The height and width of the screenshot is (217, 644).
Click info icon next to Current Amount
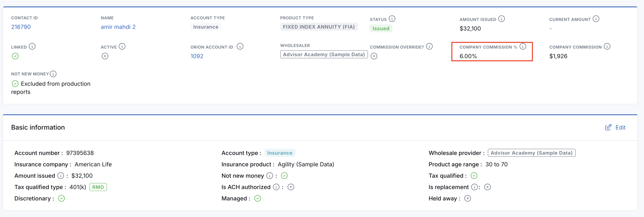[x=596, y=19]
